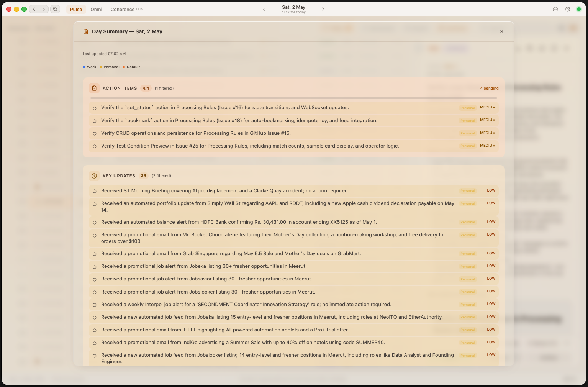Mark the Simply Wall St portfolio update circle
This screenshot has height=387, width=588.
(95, 204)
